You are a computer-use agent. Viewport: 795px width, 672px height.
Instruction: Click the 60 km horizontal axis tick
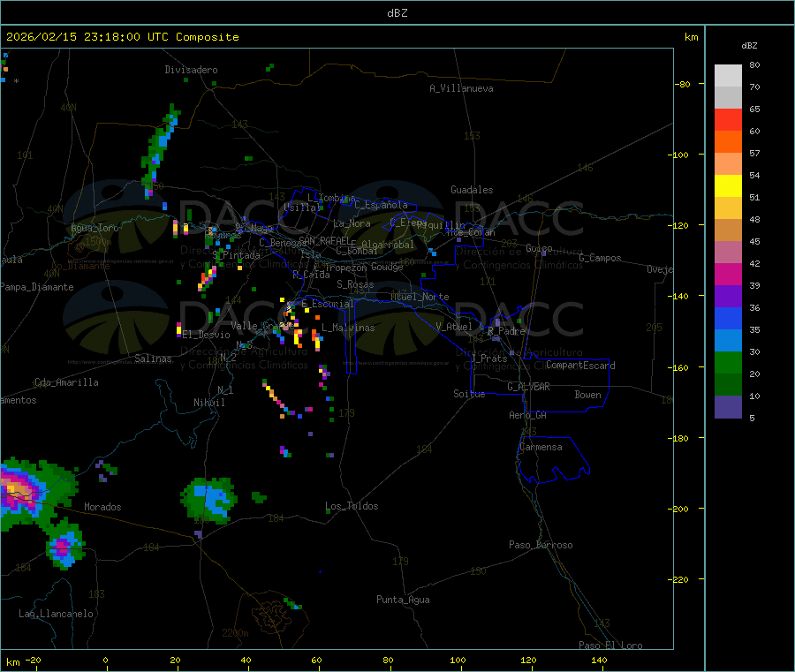click(316, 660)
